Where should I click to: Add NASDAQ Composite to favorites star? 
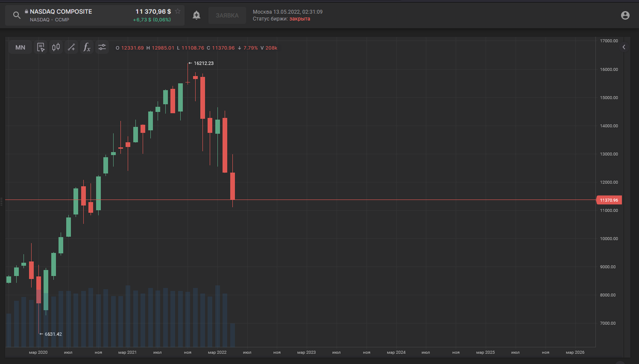(178, 11)
